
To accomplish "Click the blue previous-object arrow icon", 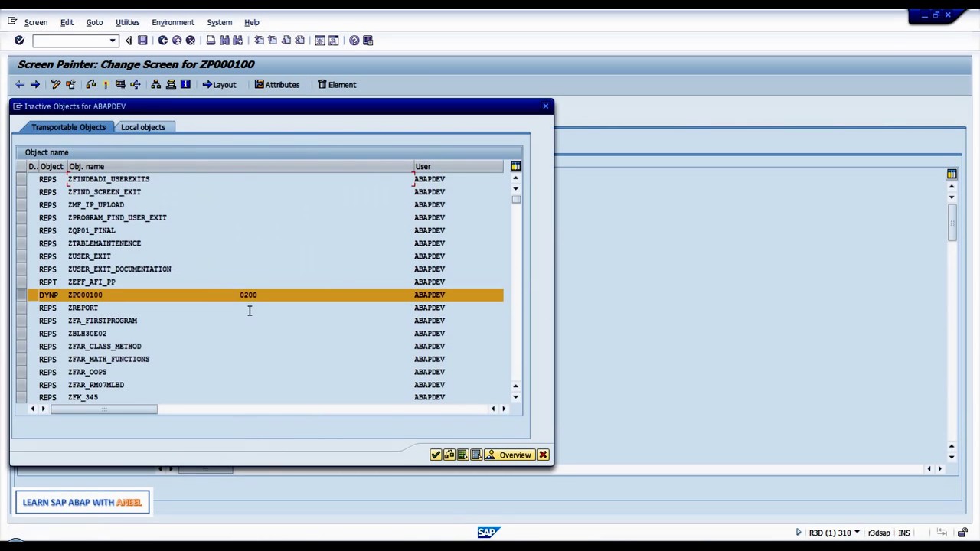I will tap(20, 85).
